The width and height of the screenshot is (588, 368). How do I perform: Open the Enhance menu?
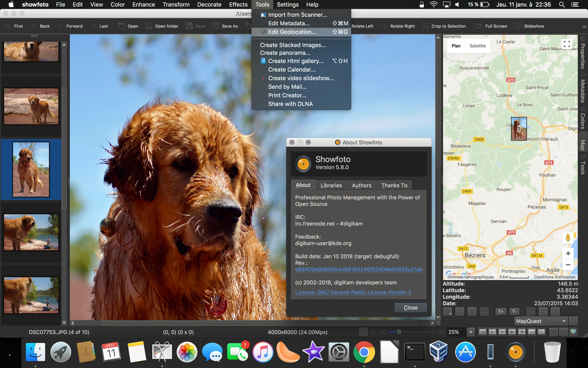[144, 4]
